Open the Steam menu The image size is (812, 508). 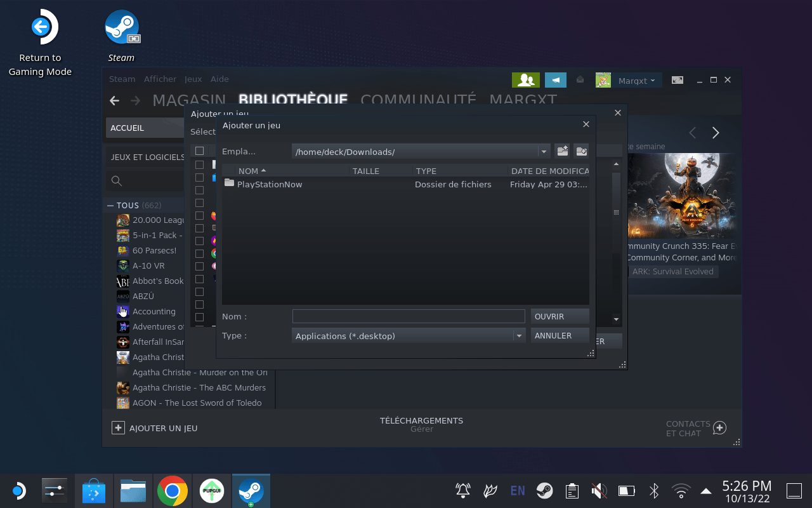(122, 79)
